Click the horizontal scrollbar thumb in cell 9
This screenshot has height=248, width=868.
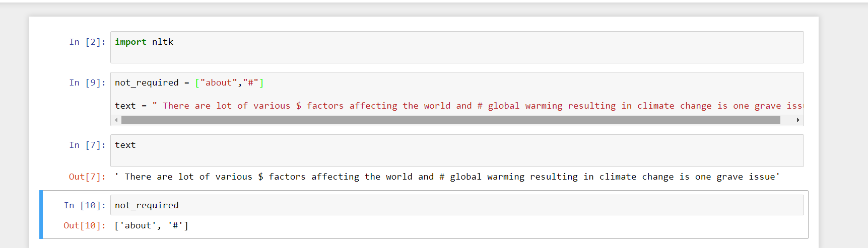pyautogui.click(x=450, y=120)
